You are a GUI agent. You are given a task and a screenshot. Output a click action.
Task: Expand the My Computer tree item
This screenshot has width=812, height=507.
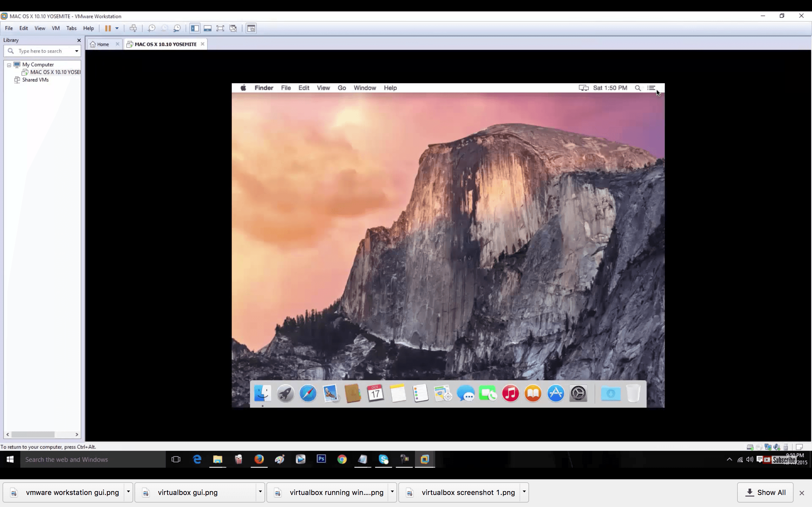[x=9, y=64]
